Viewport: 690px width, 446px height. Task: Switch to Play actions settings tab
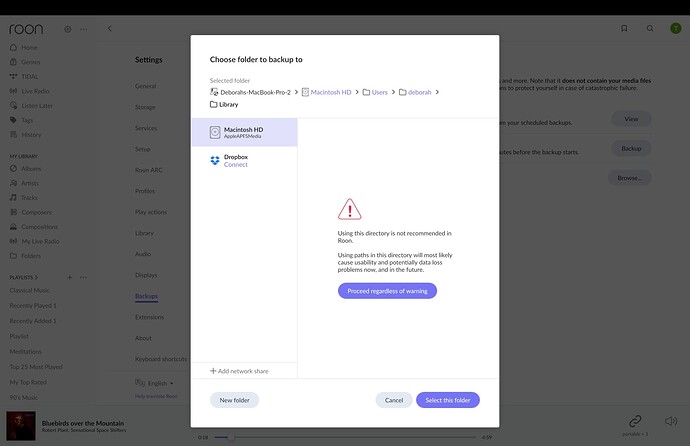[151, 212]
